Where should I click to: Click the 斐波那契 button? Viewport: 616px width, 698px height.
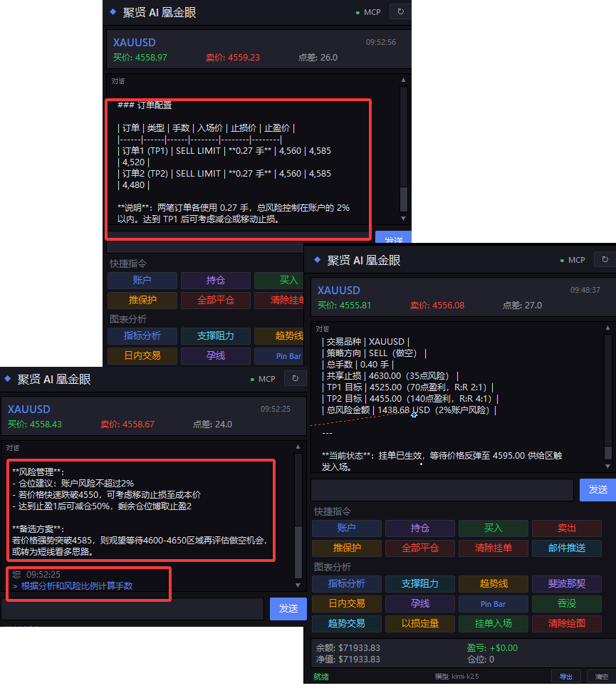pos(567,583)
